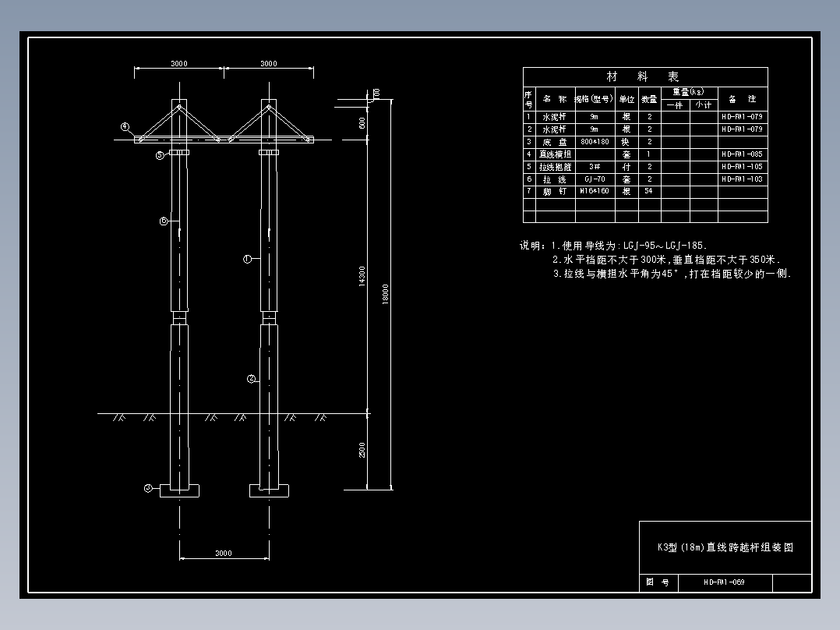Click 'HD-RW1-079' remark in row 1
Screen dimensions: 840x630
pyautogui.click(x=742, y=117)
